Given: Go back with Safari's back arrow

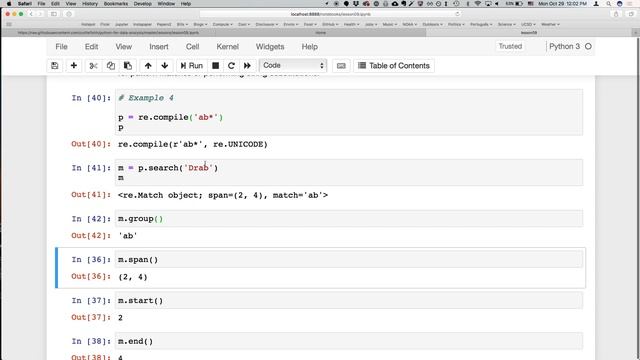Looking at the screenshot, I should pyautogui.click(x=31, y=14).
